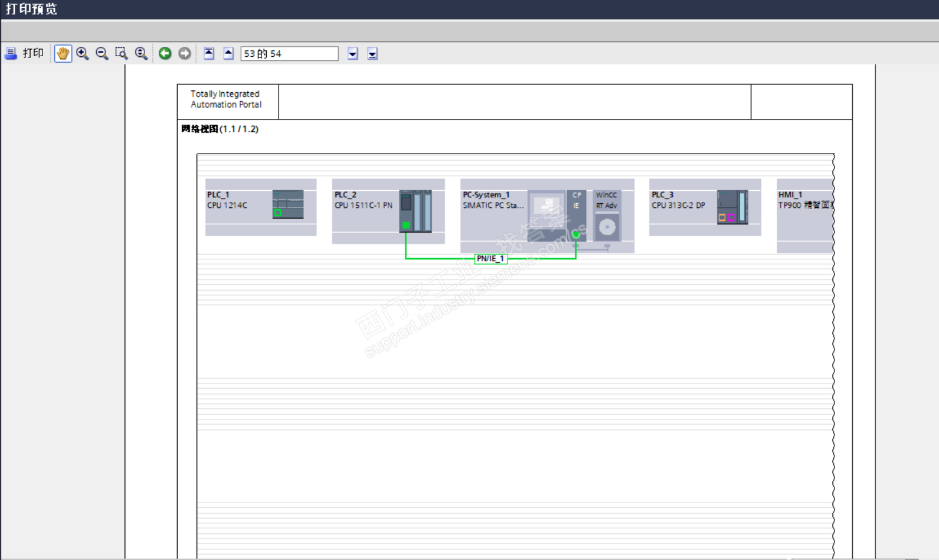
Task: Click the printer icon in the toolbar
Action: point(11,54)
